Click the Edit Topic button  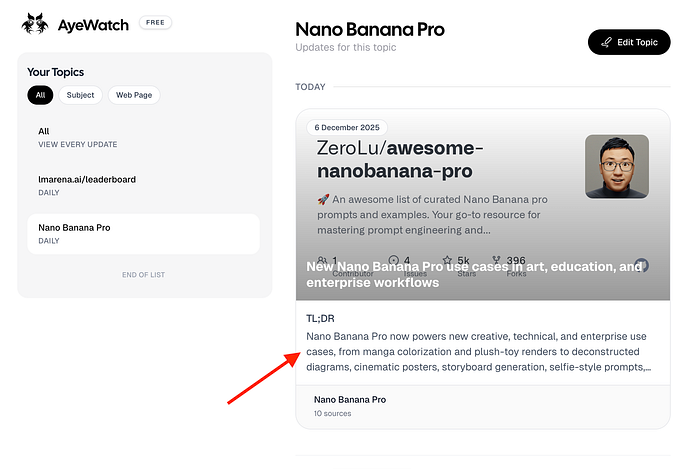tap(629, 42)
